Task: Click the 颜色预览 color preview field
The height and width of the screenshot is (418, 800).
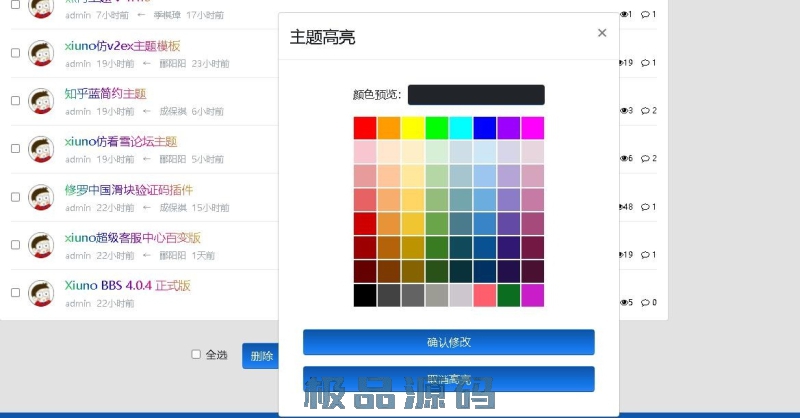Action: coord(476,95)
